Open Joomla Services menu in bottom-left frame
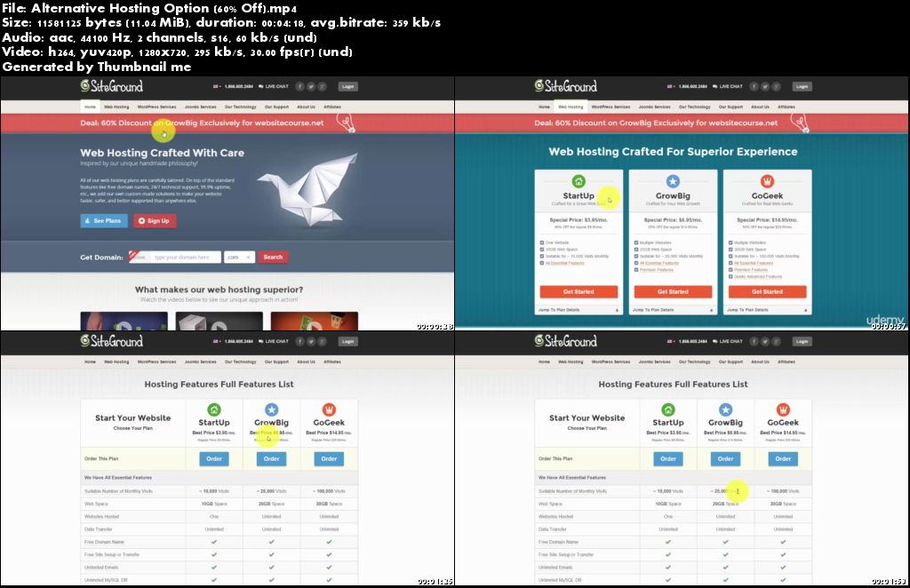 click(200, 362)
